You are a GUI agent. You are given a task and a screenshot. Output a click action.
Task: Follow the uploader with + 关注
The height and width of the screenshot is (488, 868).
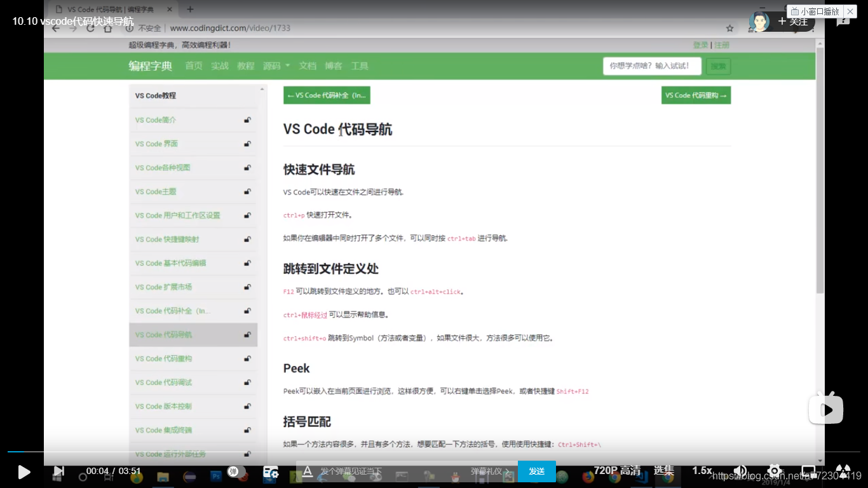pyautogui.click(x=793, y=22)
